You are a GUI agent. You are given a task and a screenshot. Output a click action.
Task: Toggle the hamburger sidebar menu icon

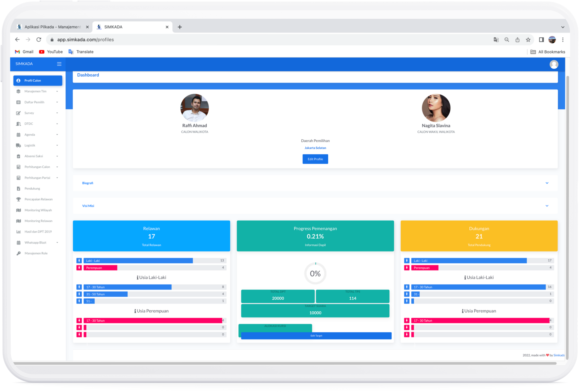(x=59, y=64)
